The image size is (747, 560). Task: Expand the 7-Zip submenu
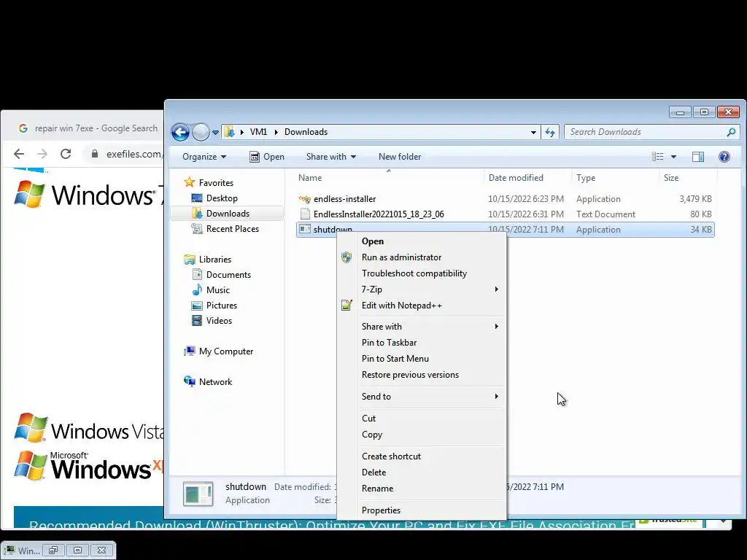(x=422, y=289)
